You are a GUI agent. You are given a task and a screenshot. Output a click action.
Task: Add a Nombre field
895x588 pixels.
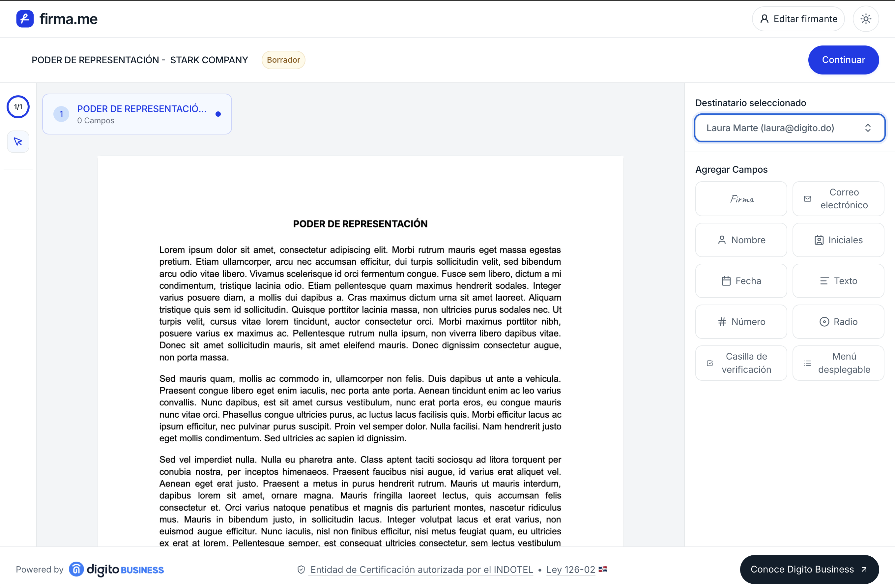(741, 240)
